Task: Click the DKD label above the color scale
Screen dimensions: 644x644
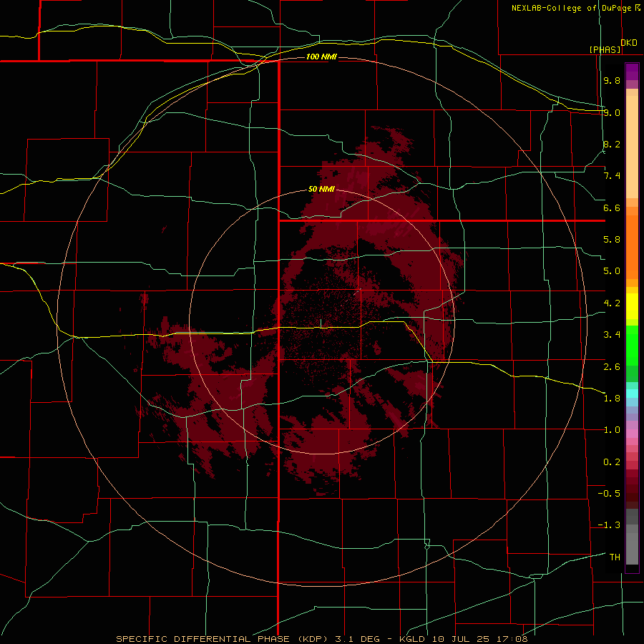Action: point(629,43)
